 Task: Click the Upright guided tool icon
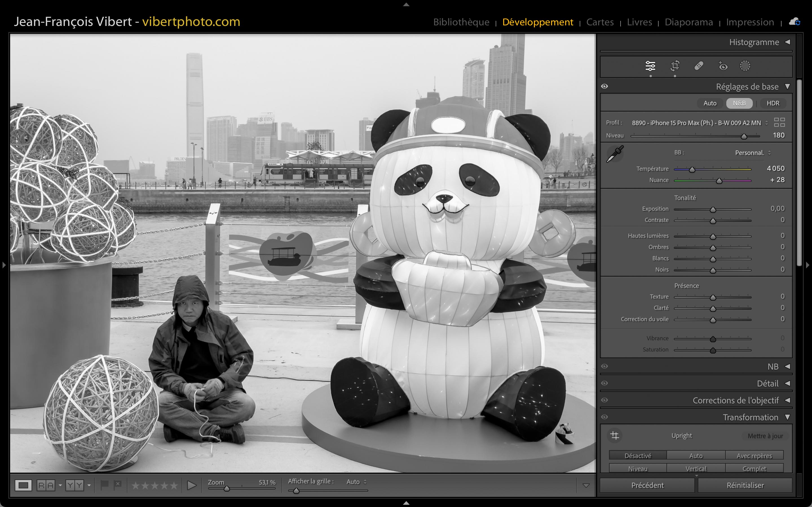point(615,435)
